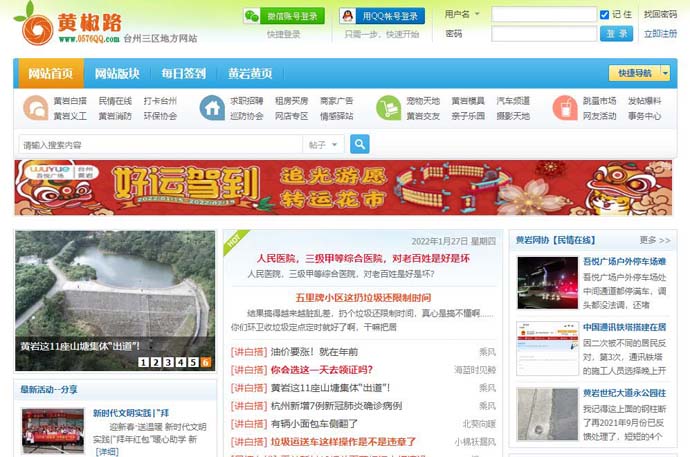Open the 每日签到 tab

coord(183,74)
